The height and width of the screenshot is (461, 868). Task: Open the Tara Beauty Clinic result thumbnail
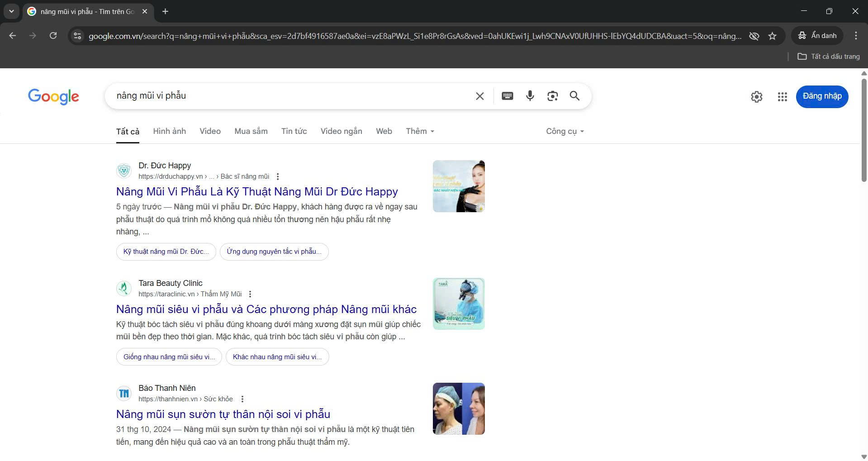459,304
